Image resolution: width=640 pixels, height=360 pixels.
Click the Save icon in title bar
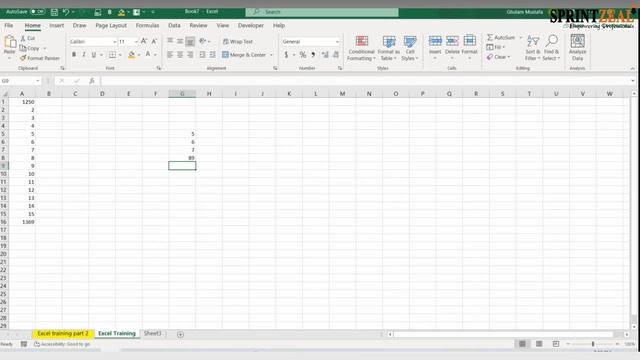pyautogui.click(x=54, y=12)
